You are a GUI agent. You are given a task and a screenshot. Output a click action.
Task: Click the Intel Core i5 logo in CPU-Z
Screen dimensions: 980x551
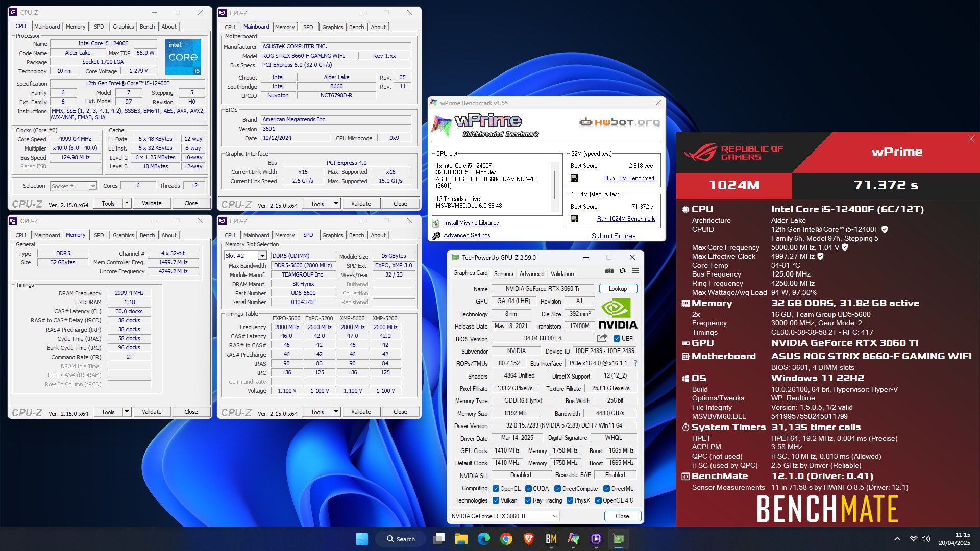coord(183,57)
